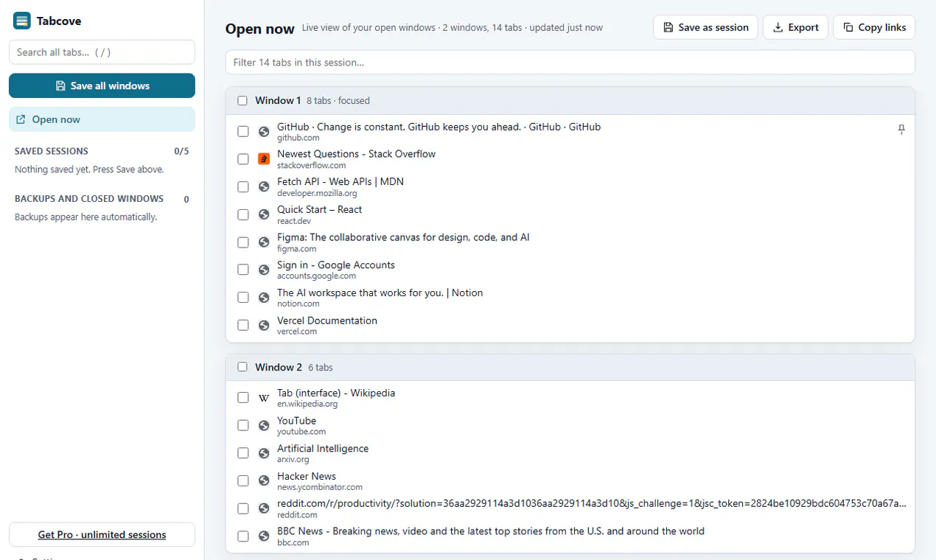Click Save as session button
Image resolution: width=936 pixels, height=560 pixels.
coord(705,27)
